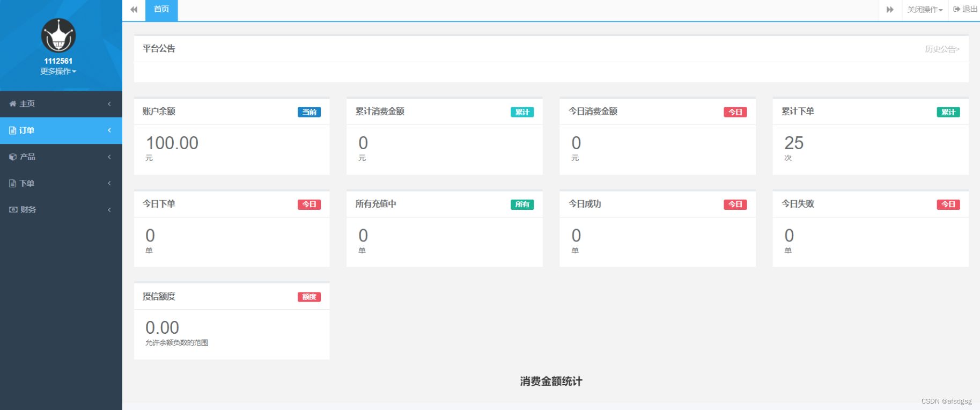The width and height of the screenshot is (980, 410).
Task: Click the 平台公告 heading
Action: click(x=159, y=48)
